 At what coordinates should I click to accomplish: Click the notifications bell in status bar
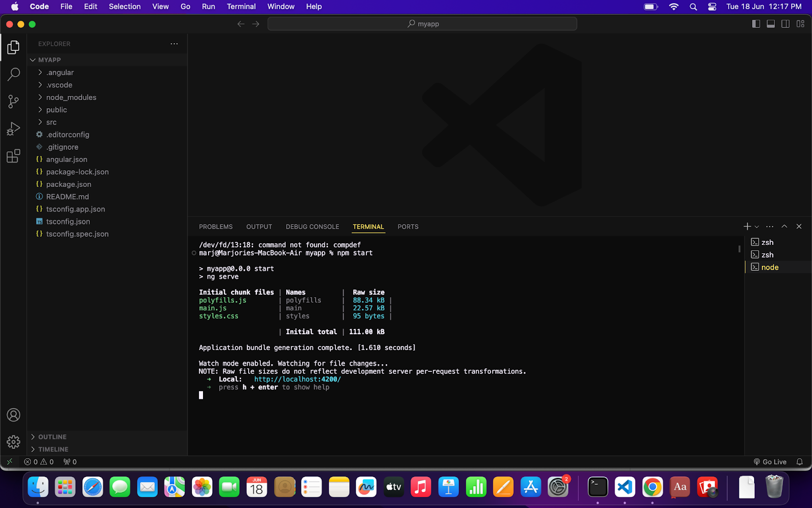(799, 462)
